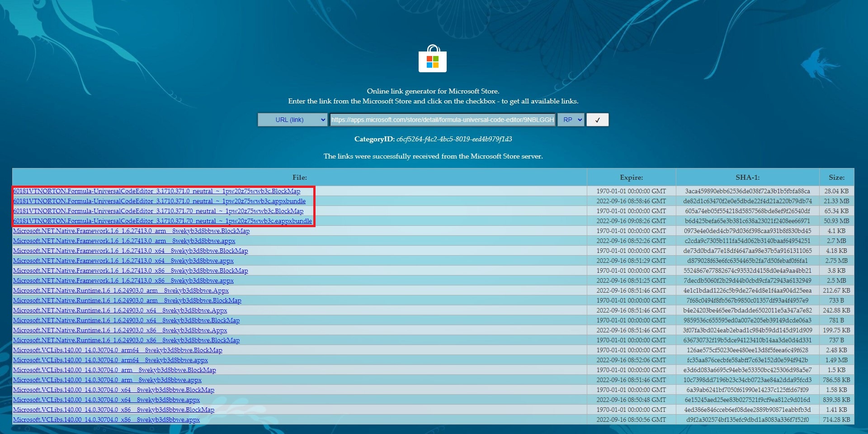Open NET.Native.Runtime.1.6 x64 Appx link
This screenshot has width=868, height=434.
pyautogui.click(x=120, y=310)
